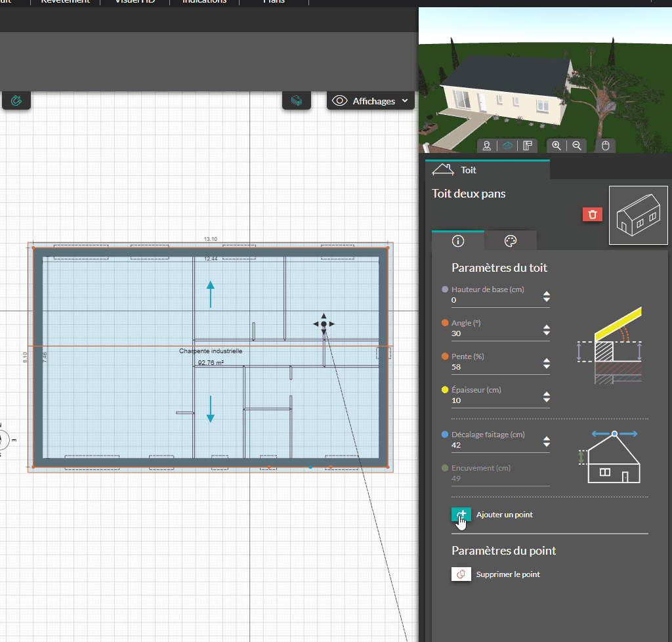Select the 3D wireframe house view icon
672x642 pixels.
point(507,146)
